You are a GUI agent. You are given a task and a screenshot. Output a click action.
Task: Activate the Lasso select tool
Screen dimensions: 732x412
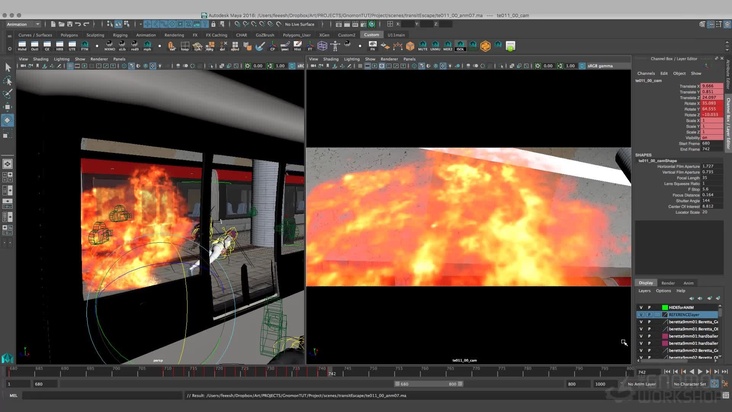[x=7, y=81]
